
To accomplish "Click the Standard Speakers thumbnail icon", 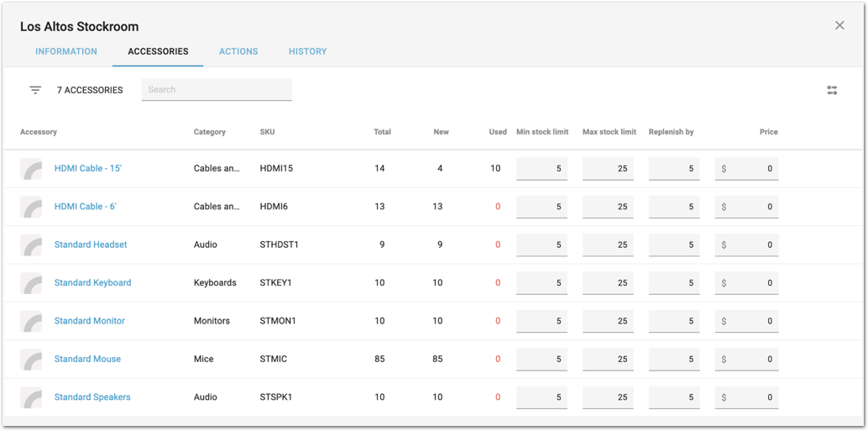I will pyautogui.click(x=31, y=397).
